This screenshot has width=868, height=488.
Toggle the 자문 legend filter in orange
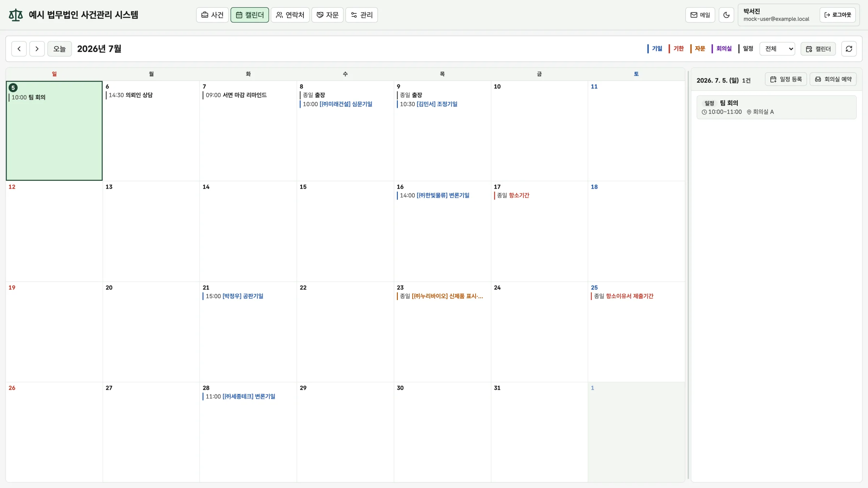coord(698,49)
